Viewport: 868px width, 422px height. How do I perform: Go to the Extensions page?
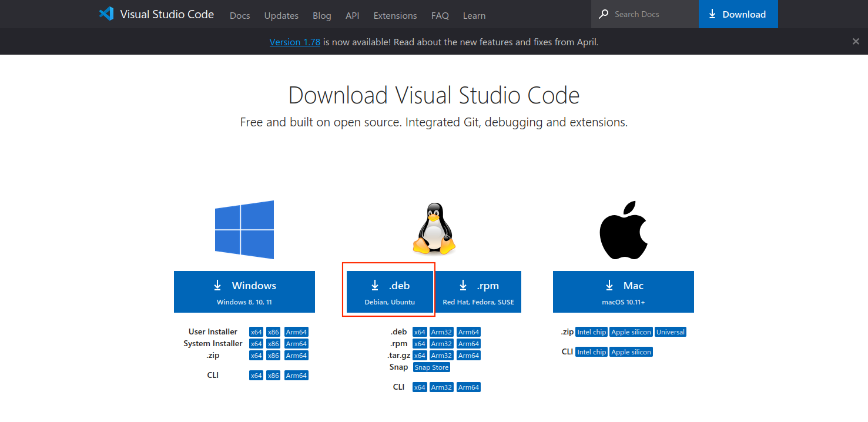click(395, 15)
